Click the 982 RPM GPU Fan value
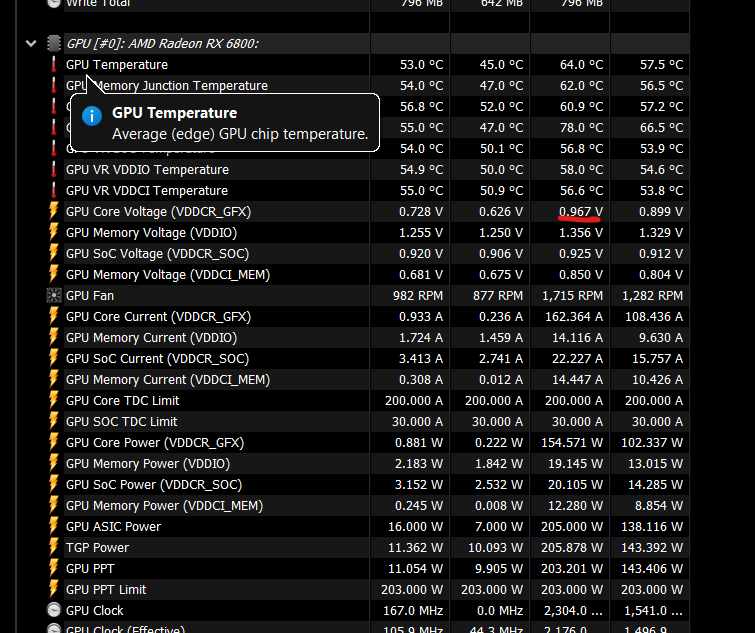The image size is (755, 633). point(417,296)
